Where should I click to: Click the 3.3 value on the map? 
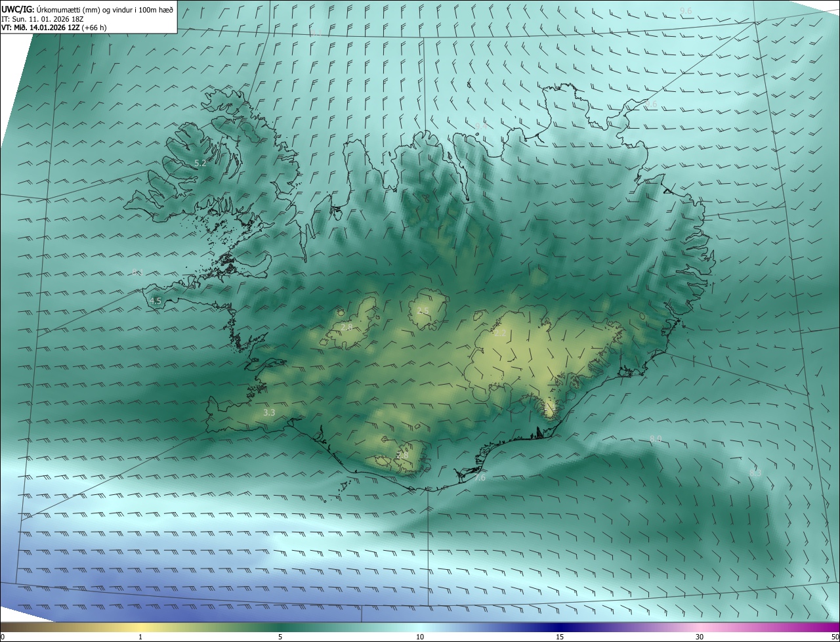[x=269, y=413]
